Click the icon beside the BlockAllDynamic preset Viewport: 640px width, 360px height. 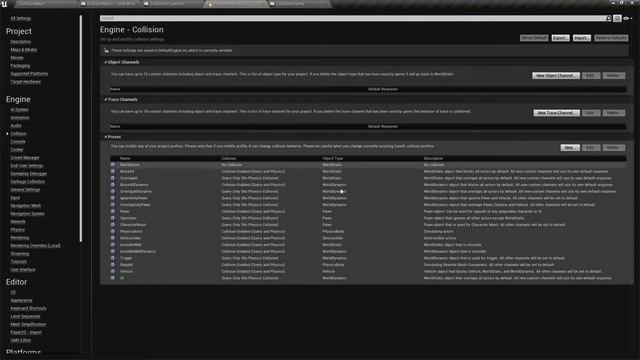[113, 184]
